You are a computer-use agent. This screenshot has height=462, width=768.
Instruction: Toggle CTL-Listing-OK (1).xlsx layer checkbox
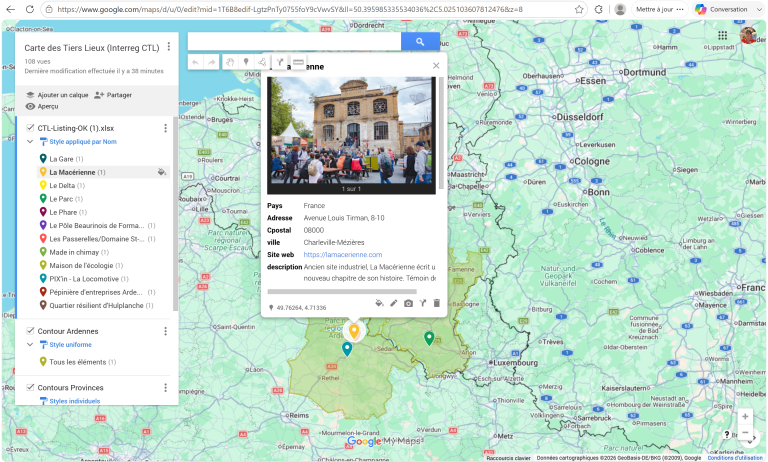30,128
